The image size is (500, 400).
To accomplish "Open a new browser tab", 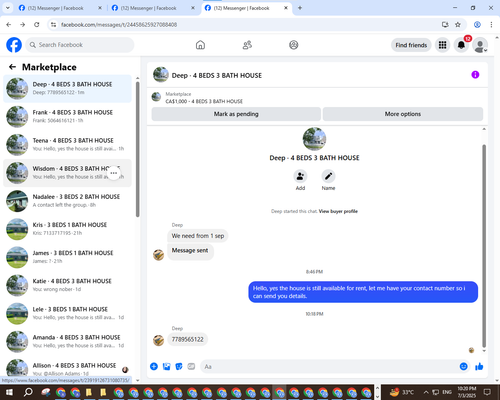I will click(300, 8).
